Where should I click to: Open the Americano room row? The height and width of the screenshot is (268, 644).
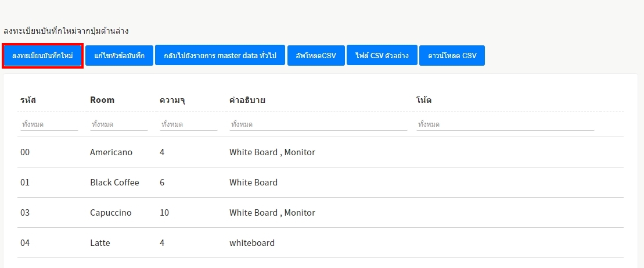click(x=111, y=152)
